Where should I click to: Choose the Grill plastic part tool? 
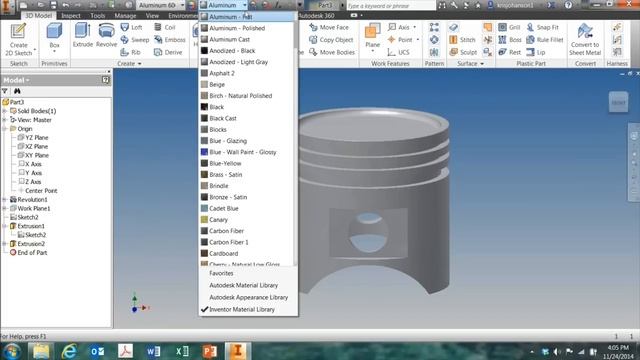pos(509,27)
